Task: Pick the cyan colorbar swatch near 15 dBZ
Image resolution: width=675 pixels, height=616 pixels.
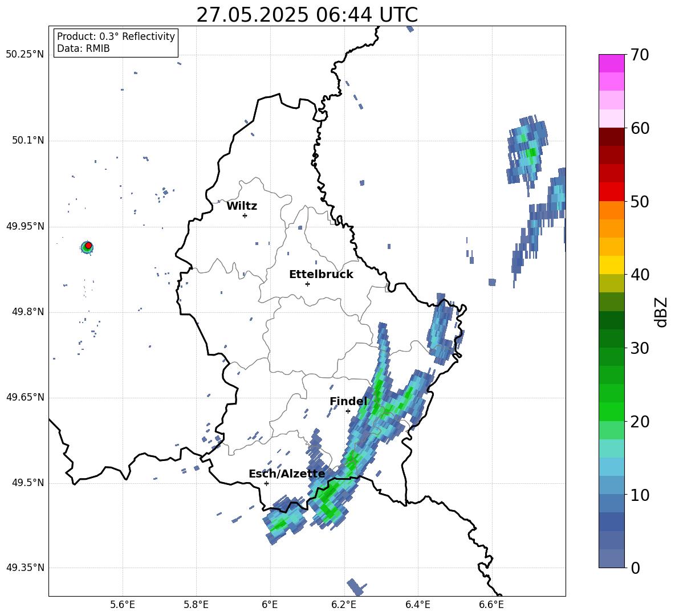Action: pyautogui.click(x=611, y=467)
